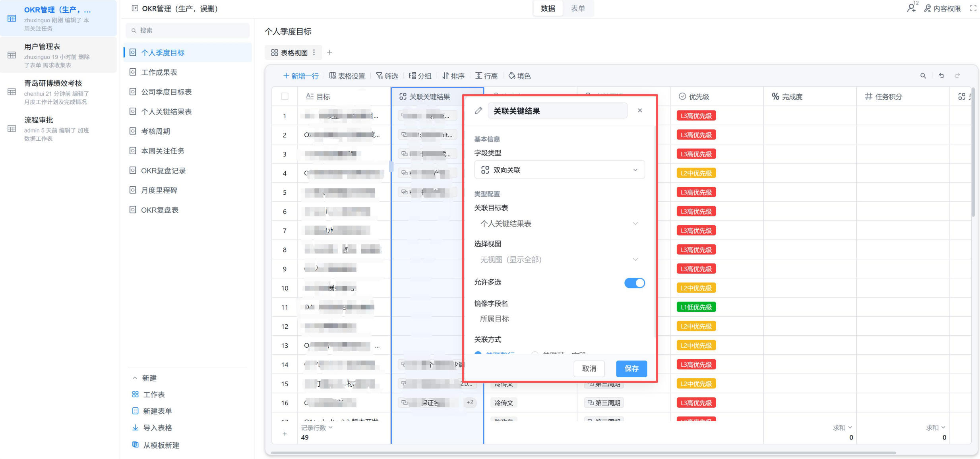980x459 pixels.
Task: Open the 行高 row height tool
Action: click(x=486, y=76)
